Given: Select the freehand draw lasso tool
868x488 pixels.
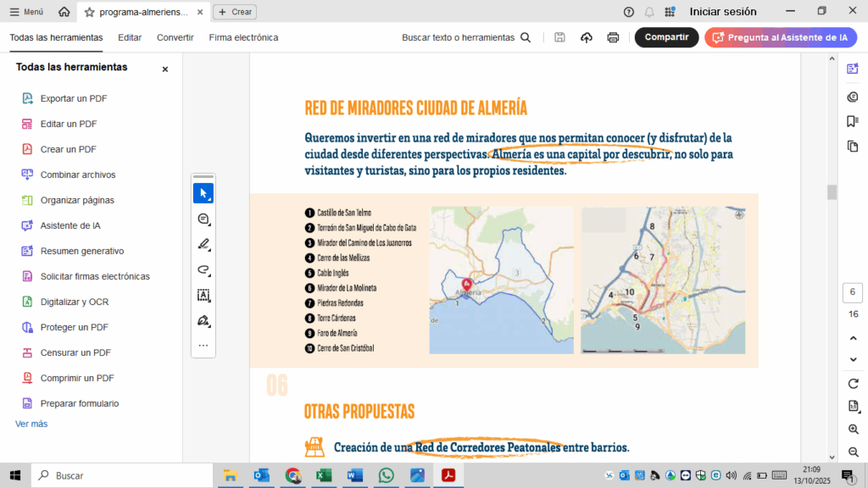Looking at the screenshot, I should point(203,270).
